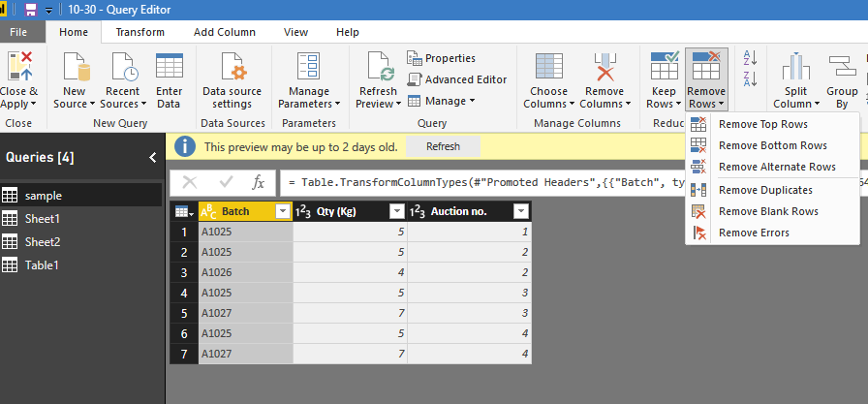
Task: Click the Group By icon
Action: (842, 67)
